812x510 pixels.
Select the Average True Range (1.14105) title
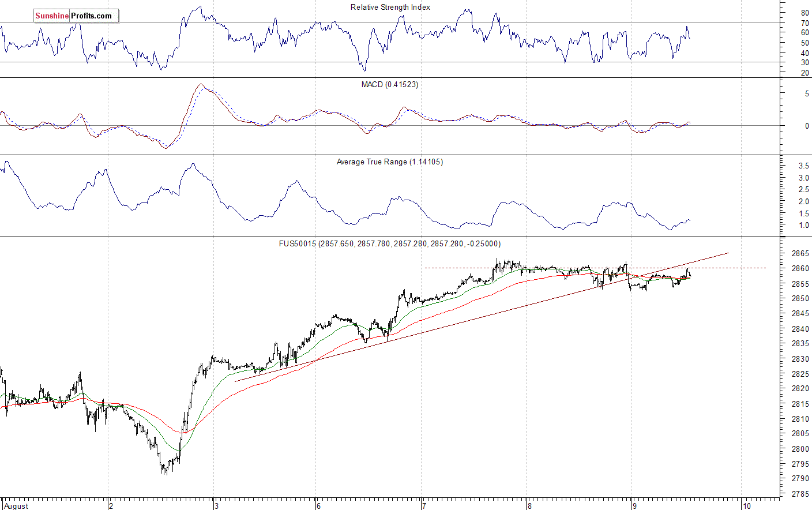[x=390, y=162]
